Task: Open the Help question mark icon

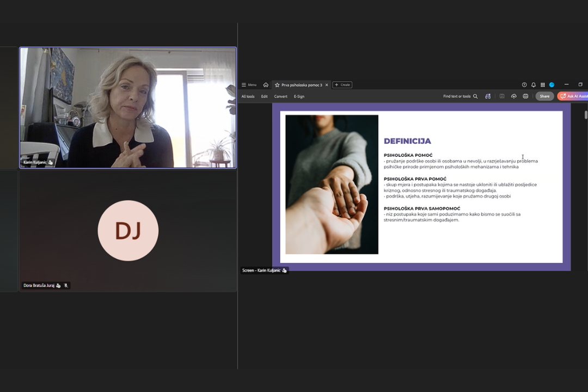Action: 524,85
